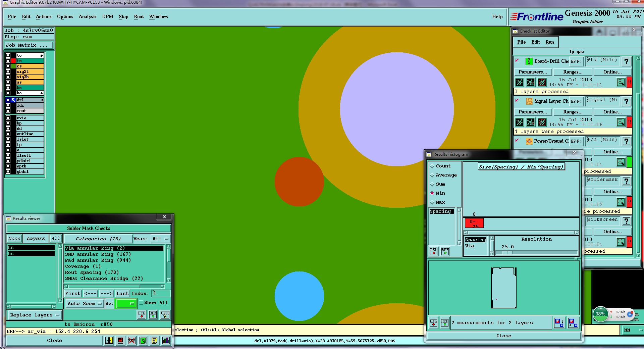This screenshot has width=644, height=349.
Task: Open the Rout menu
Action: 139,17
